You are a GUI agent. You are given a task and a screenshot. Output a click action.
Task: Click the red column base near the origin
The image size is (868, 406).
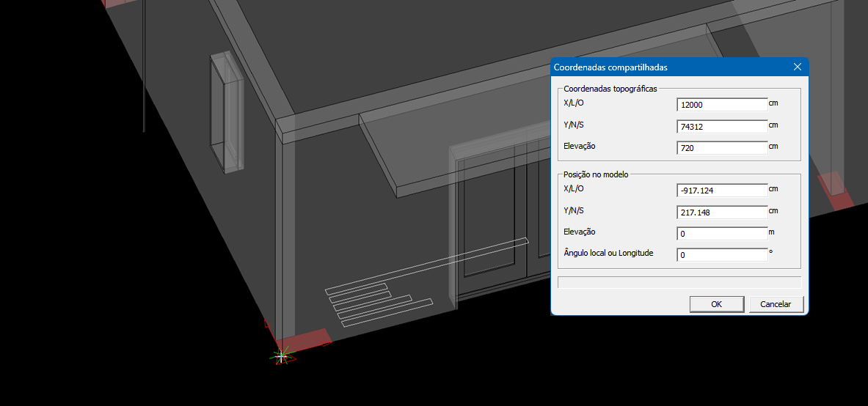307,340
